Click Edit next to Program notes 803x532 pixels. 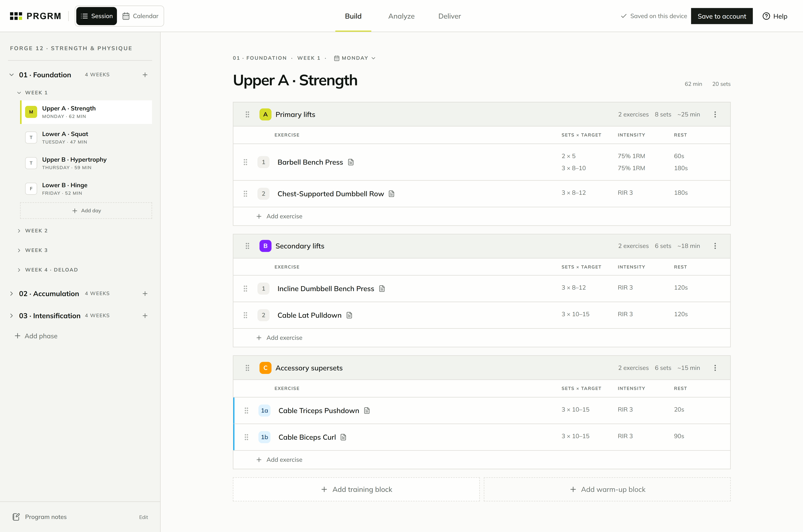click(x=143, y=517)
